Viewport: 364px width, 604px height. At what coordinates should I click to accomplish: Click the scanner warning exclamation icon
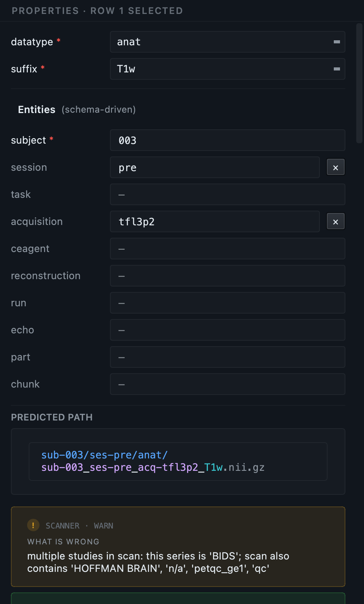33,525
